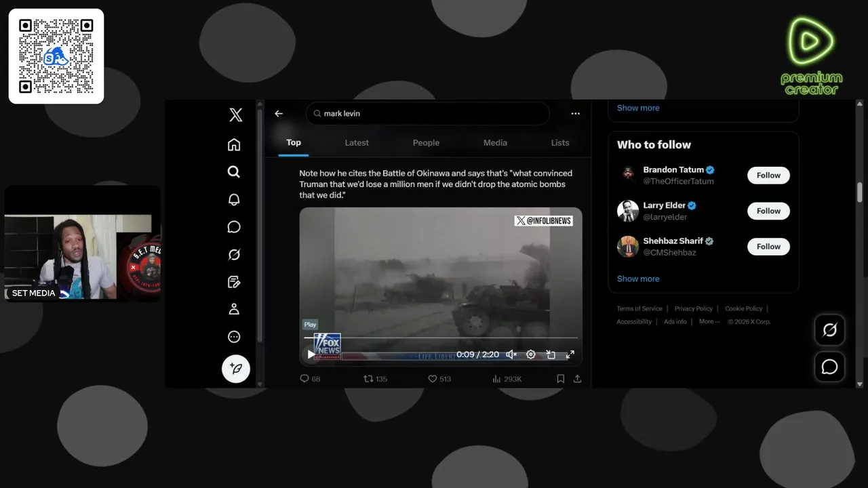Open Larry Elder's profile name
The width and height of the screenshot is (868, 488).
(665, 205)
